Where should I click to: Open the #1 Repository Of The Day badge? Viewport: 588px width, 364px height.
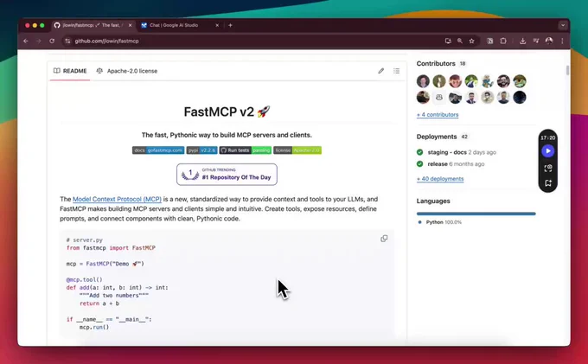click(227, 175)
